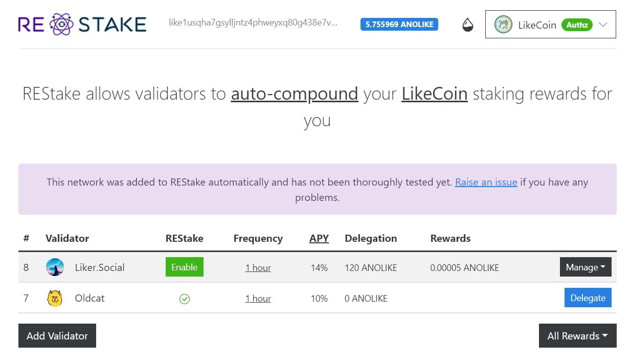
Task: Click the auto-compound link in heading
Action: tap(295, 94)
